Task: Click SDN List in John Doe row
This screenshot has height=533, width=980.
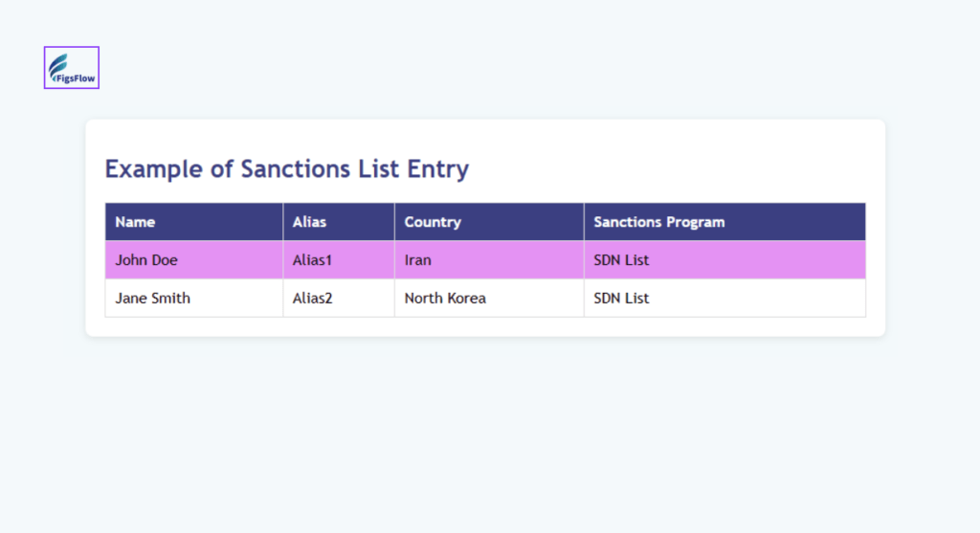Action: [621, 260]
